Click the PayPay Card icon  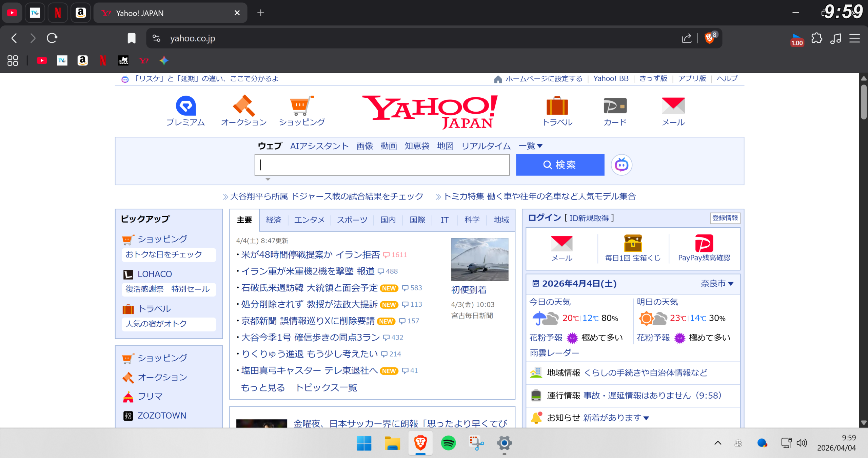(615, 106)
